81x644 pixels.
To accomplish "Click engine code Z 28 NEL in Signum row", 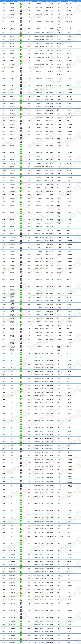I will pos(69,110).
